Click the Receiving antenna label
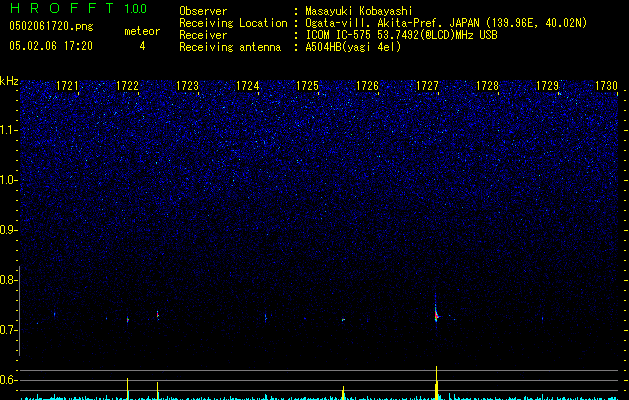 [230, 47]
